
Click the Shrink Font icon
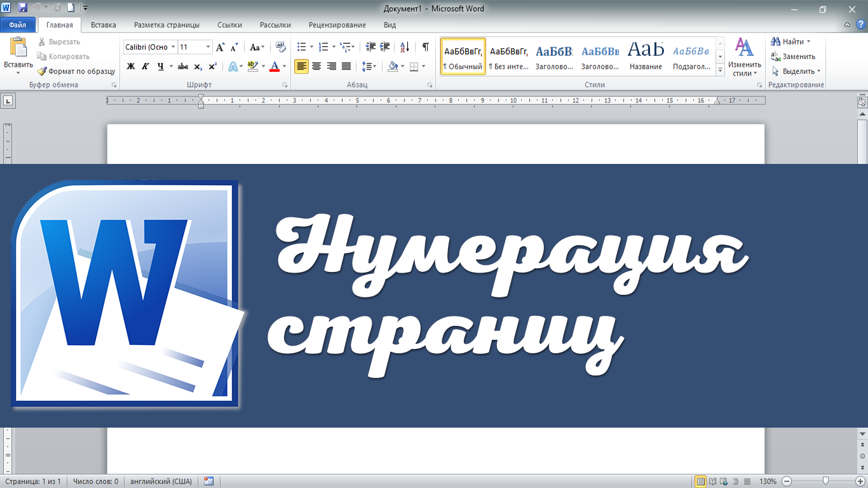(x=234, y=47)
